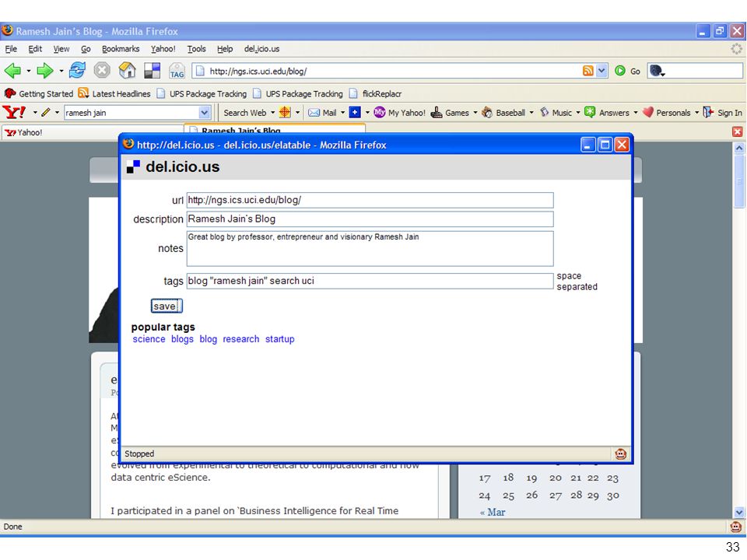Screen dimensions: 747x560
Task: Click the blue plus bookmark icon in Yahoo toolbar
Action: click(355, 112)
